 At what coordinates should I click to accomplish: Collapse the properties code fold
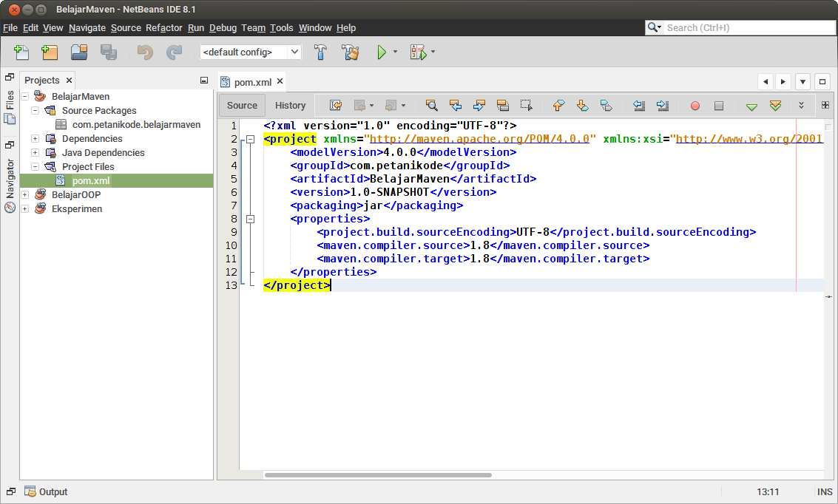point(251,219)
